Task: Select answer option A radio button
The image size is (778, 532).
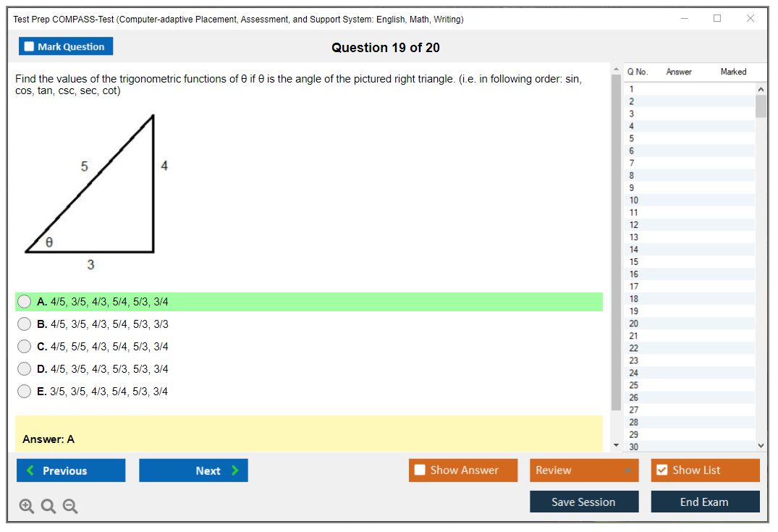Action: point(25,302)
